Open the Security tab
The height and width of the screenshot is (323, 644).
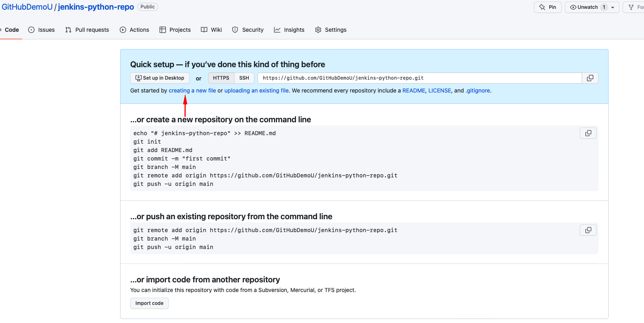(248, 30)
